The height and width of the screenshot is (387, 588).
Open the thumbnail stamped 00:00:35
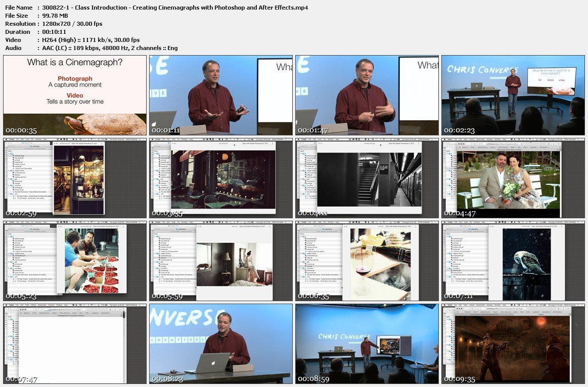pos(75,95)
